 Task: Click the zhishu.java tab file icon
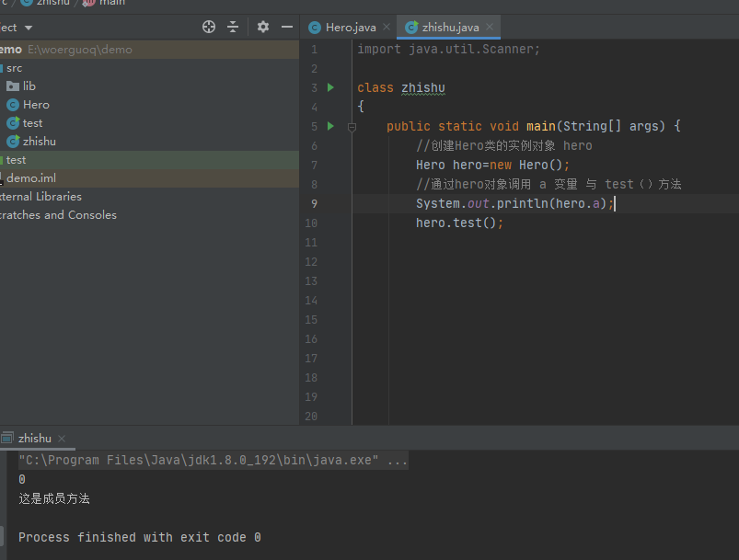point(411,28)
